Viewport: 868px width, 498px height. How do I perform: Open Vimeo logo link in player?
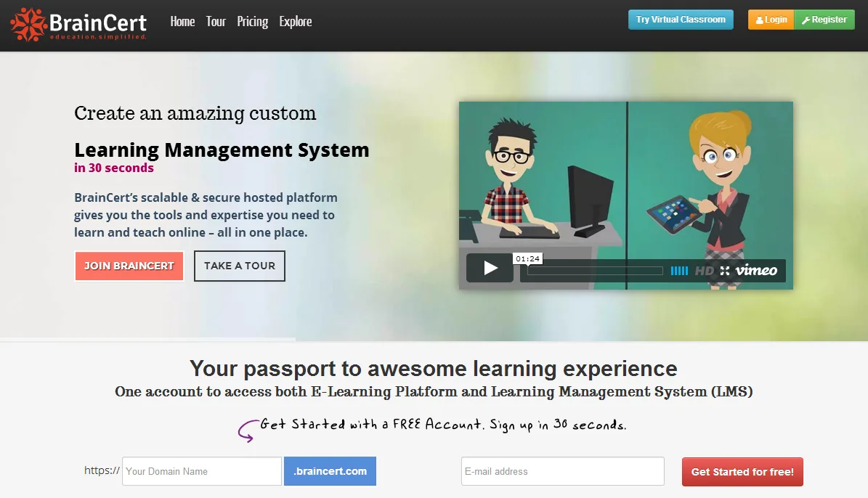point(756,271)
